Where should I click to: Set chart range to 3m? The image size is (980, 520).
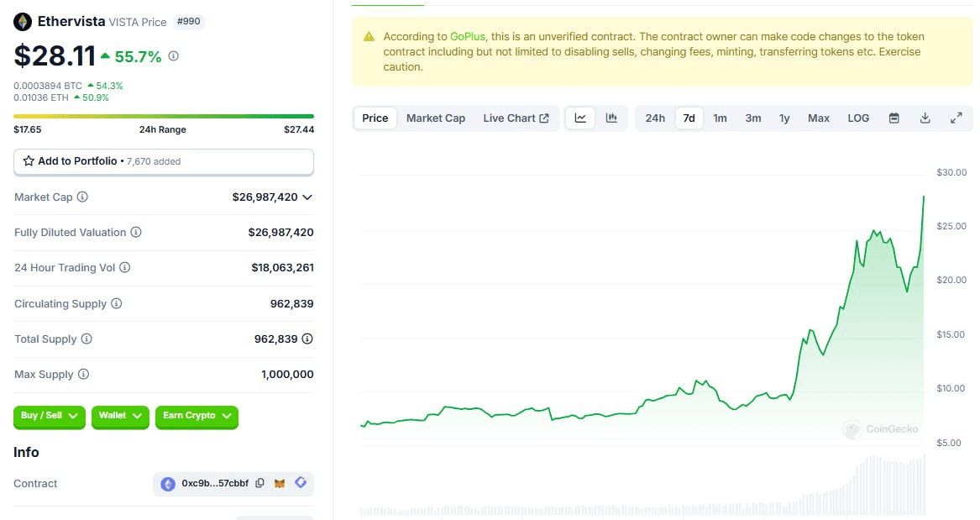pos(753,118)
